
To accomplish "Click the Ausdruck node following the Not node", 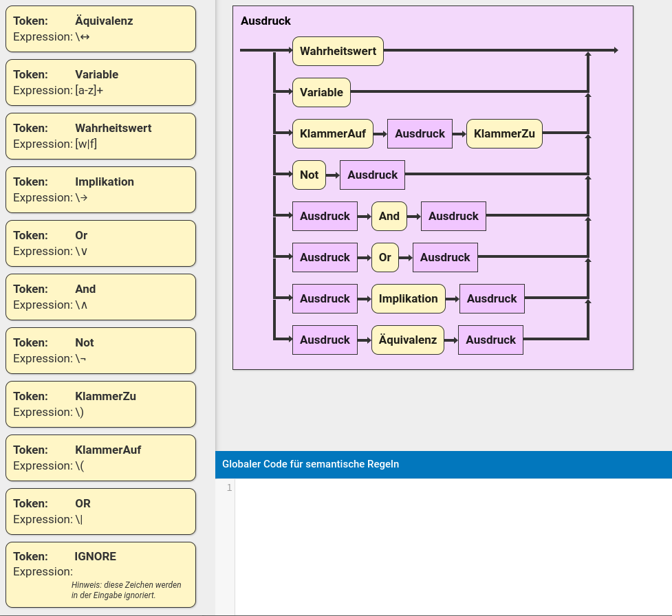I will click(372, 175).
